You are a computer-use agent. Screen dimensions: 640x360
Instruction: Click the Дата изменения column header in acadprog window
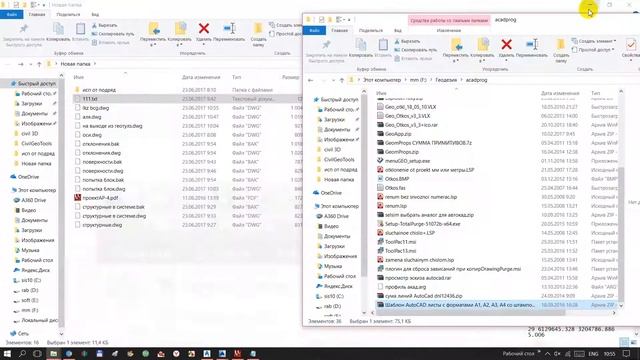(560, 93)
